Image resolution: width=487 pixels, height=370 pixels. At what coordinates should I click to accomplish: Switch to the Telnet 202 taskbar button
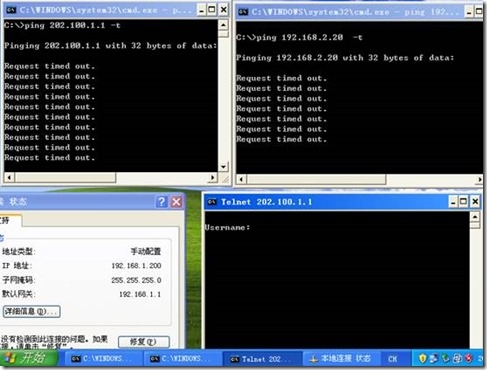[261, 359]
